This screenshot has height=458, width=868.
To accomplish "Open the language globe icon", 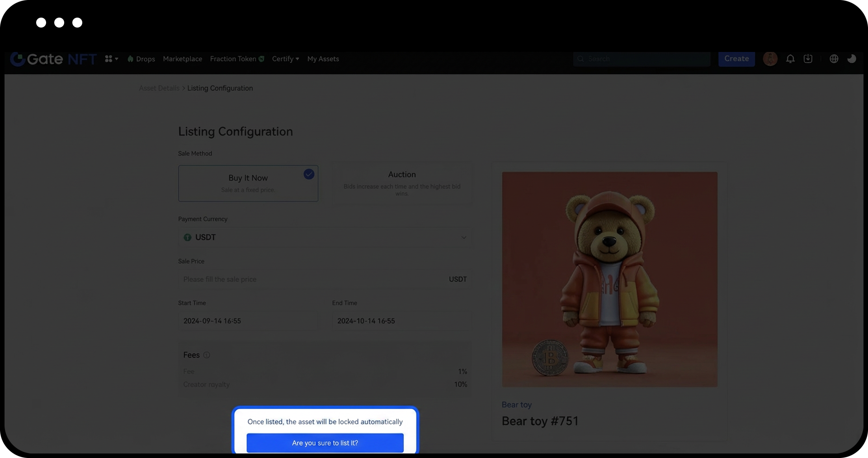I will pos(834,59).
